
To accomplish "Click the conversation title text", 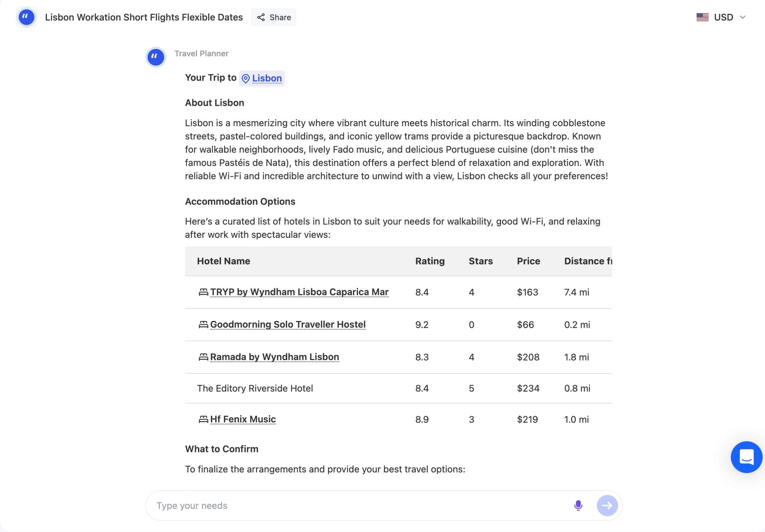I will pos(144,17).
